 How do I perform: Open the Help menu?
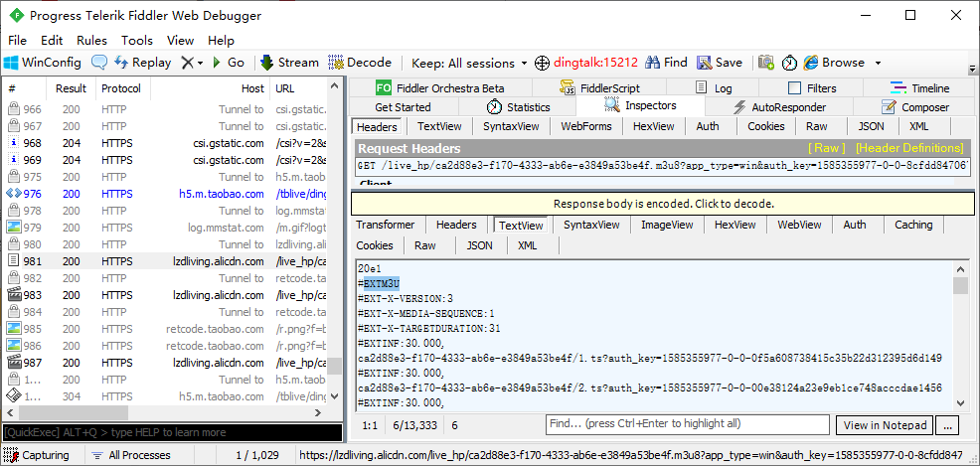click(221, 41)
